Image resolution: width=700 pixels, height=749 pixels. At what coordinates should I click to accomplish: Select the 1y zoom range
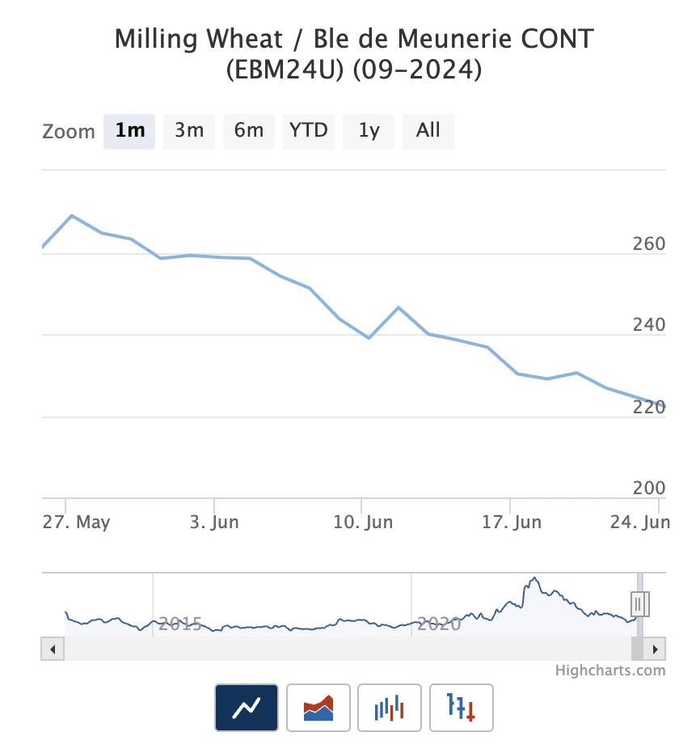tap(369, 130)
